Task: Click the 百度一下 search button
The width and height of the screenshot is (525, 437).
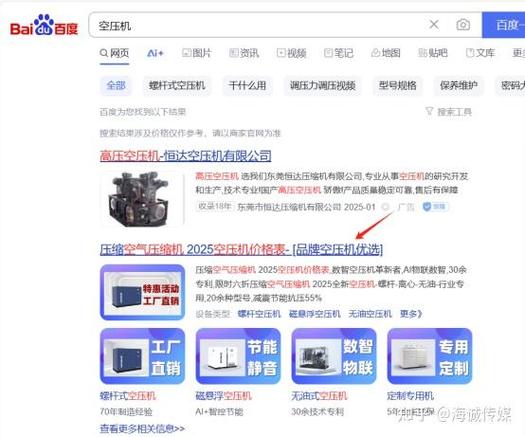Action: pos(503,25)
